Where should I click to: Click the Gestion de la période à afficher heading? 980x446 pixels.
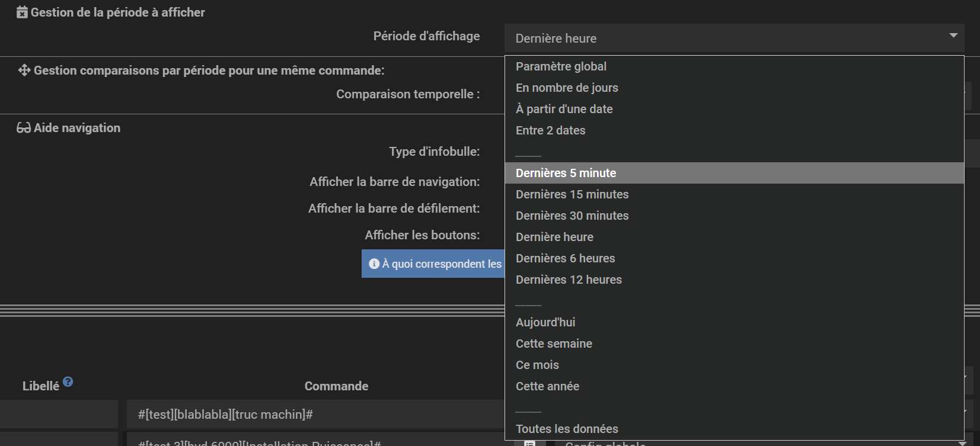coord(118,12)
